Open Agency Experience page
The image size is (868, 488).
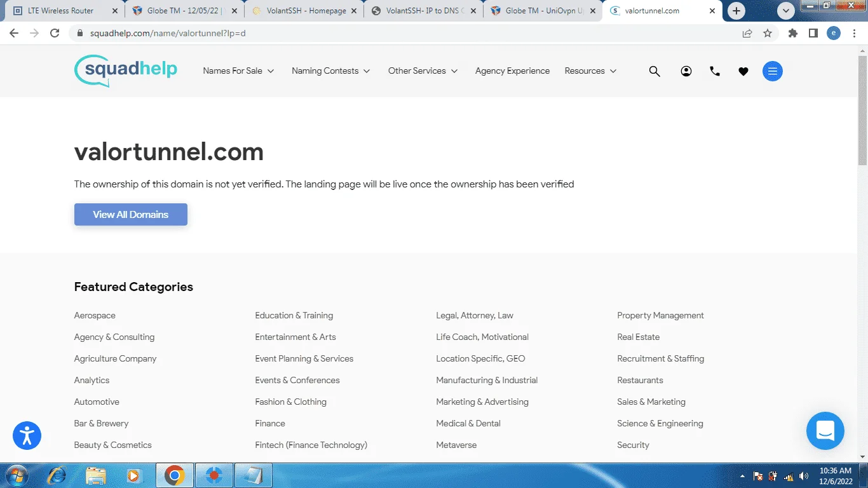[512, 71]
